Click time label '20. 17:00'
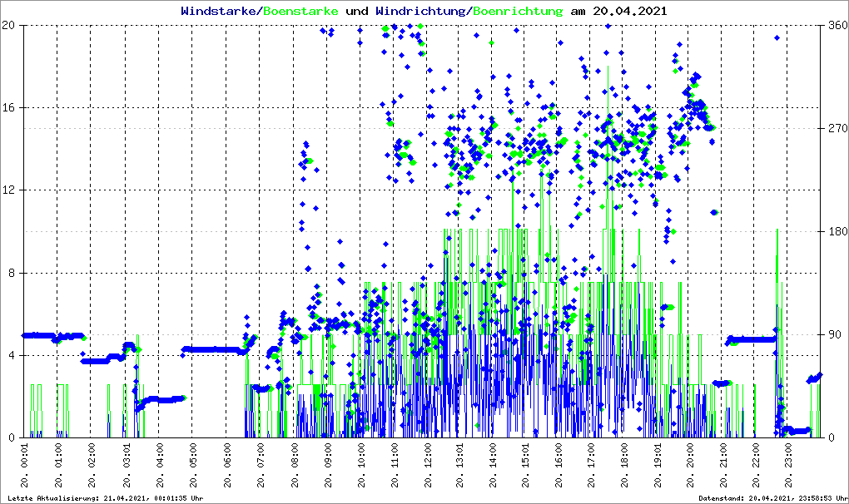 [590, 466]
